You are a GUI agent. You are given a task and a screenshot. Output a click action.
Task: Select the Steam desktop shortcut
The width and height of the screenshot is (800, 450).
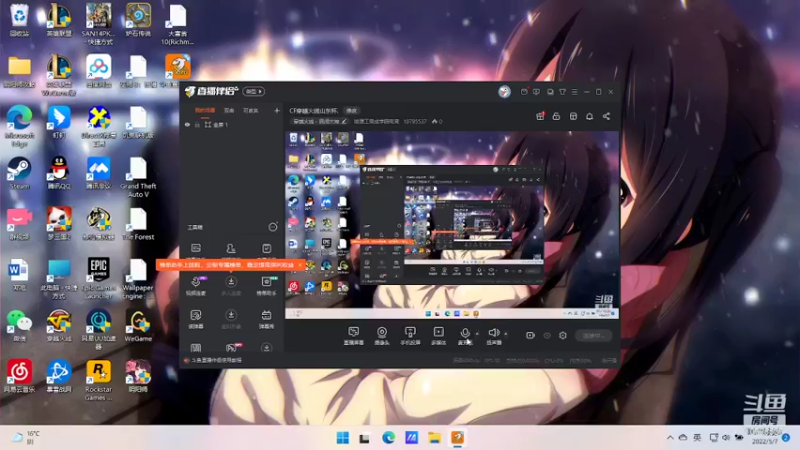point(19,173)
